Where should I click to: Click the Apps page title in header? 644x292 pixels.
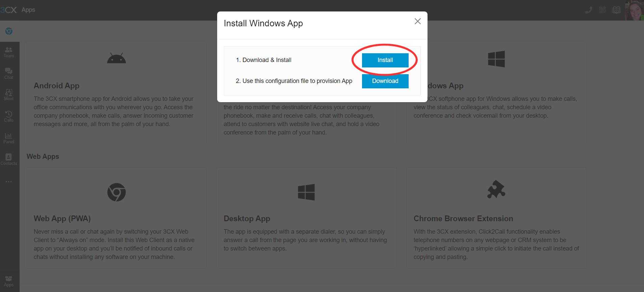(28, 10)
